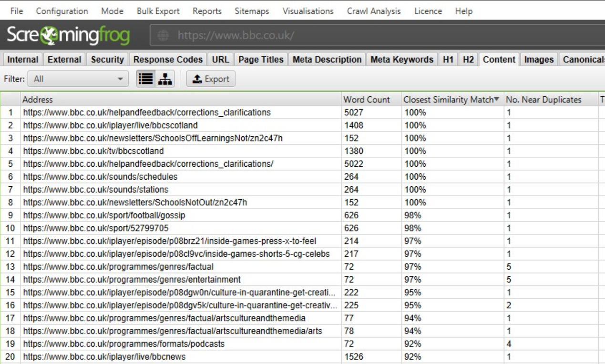Image resolution: width=605 pixels, height=364 pixels.
Task: Switch to the Internal tab
Action: (x=22, y=60)
